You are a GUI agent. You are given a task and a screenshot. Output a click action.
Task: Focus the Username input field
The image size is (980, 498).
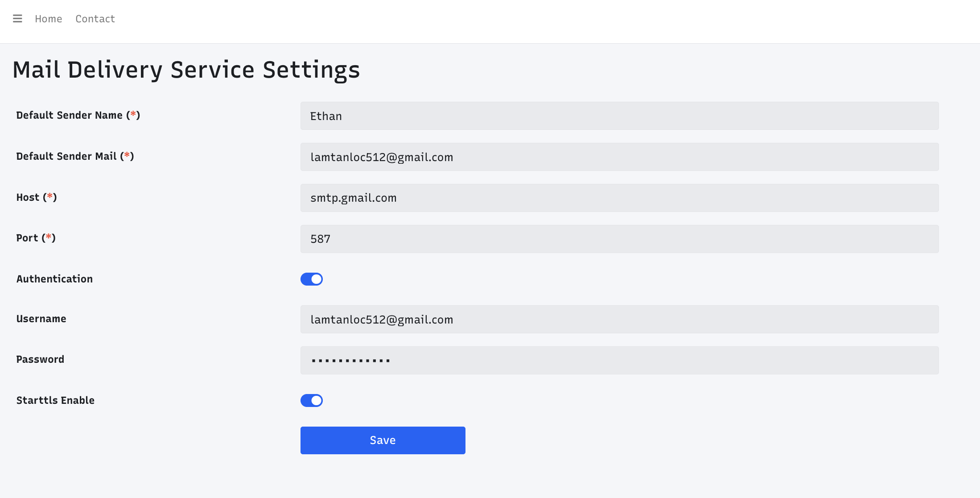coord(619,320)
